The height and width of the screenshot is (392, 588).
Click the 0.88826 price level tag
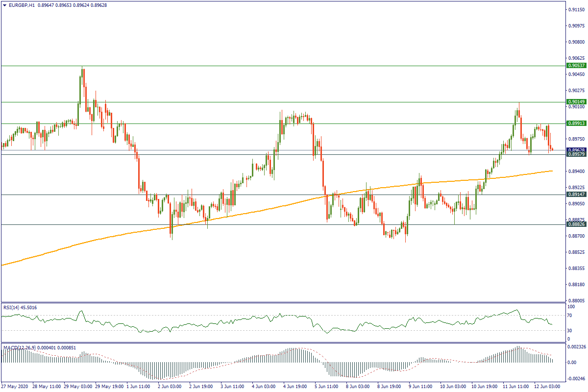(576, 224)
